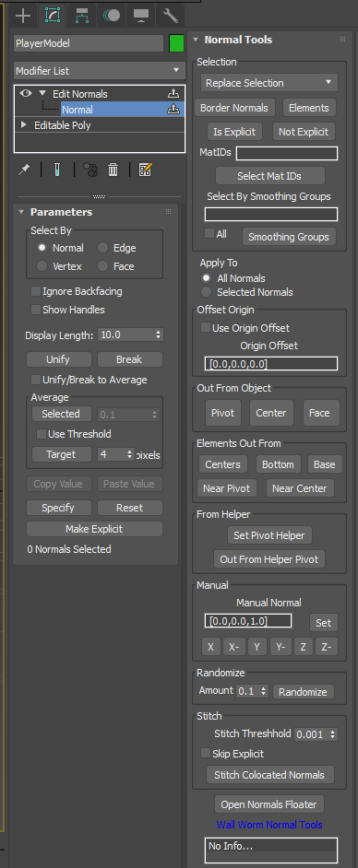This screenshot has width=358, height=868.
Task: Check Unify/Break to Average
Action: point(35,380)
